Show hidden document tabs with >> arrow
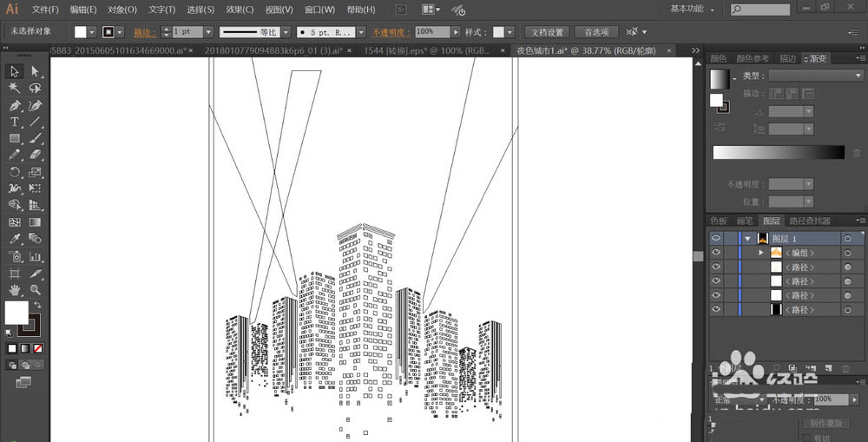The image size is (868, 442). (695, 50)
